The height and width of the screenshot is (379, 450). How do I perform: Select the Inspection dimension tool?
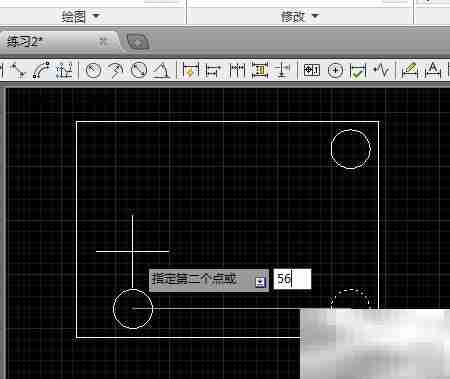tap(358, 70)
